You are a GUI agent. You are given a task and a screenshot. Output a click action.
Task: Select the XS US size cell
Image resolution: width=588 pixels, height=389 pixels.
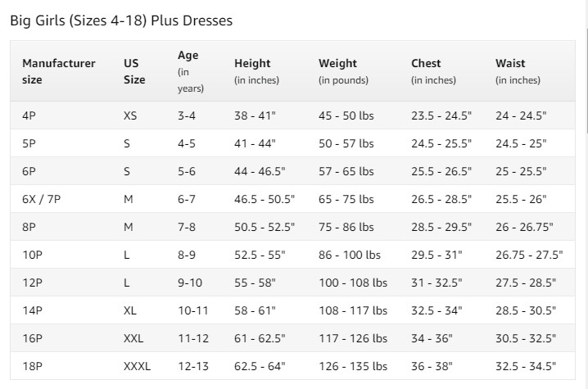click(130, 115)
